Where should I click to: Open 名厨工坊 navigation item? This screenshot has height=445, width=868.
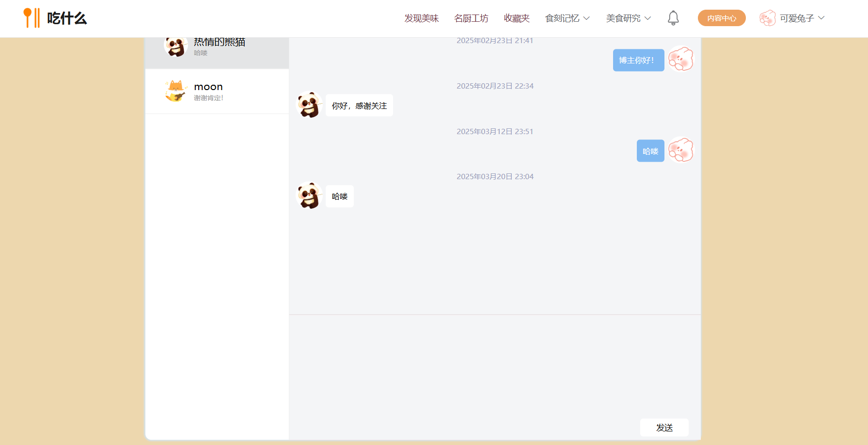(471, 18)
